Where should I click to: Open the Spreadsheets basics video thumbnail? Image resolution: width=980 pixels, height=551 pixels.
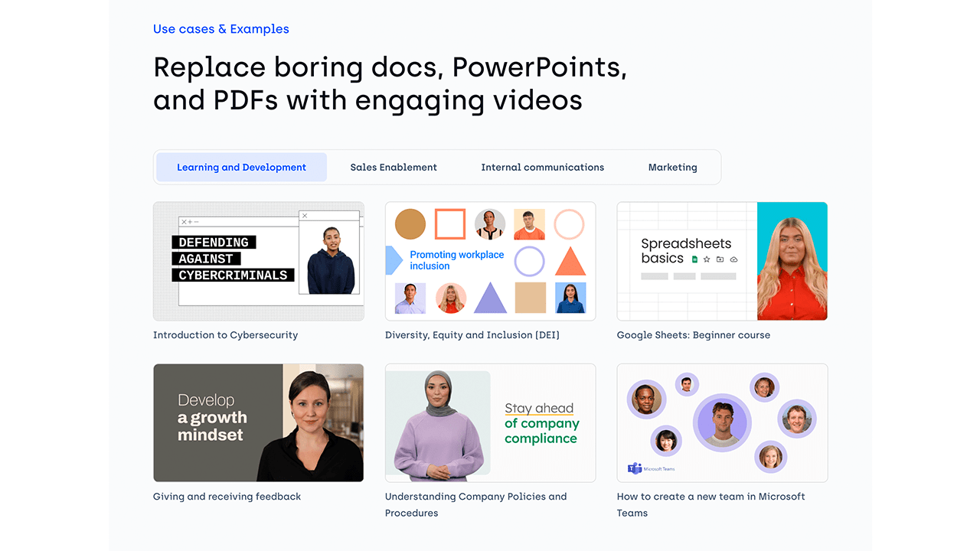(x=722, y=261)
